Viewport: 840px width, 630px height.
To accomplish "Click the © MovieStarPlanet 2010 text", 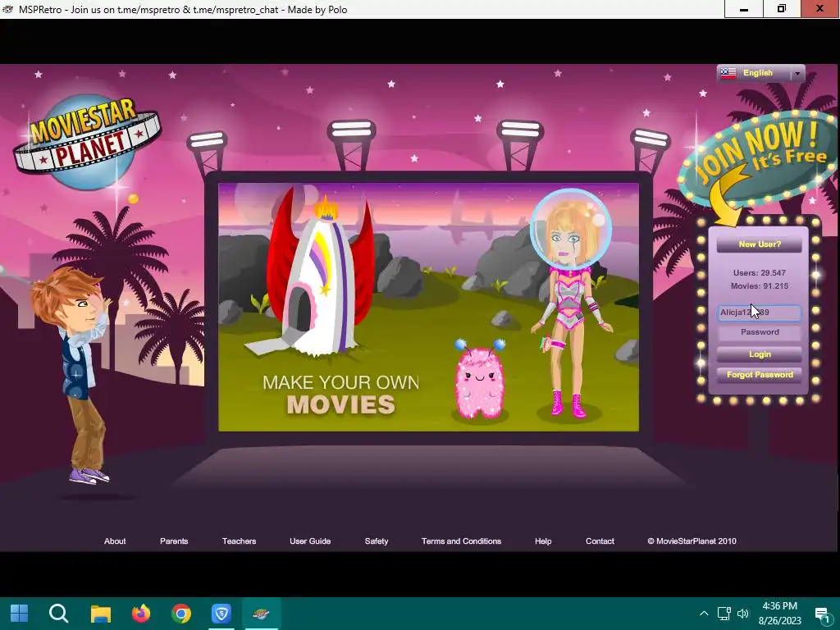I will [692, 541].
